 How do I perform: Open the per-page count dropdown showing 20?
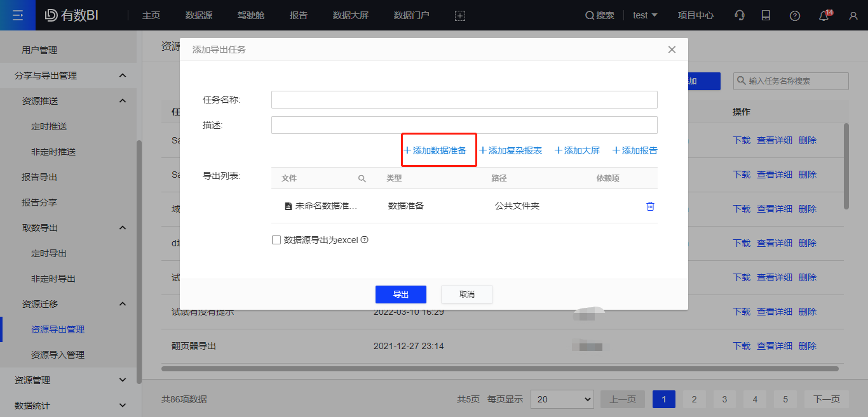pyautogui.click(x=562, y=399)
